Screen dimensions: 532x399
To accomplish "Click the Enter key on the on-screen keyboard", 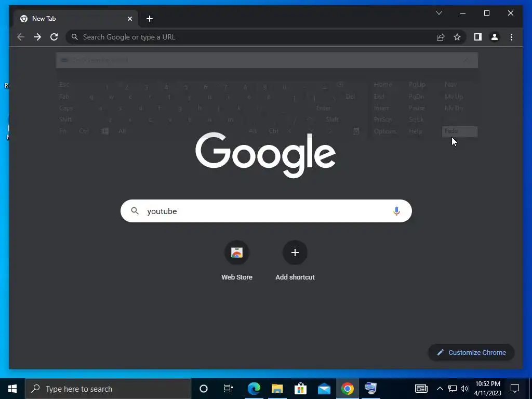I will click(x=323, y=108).
